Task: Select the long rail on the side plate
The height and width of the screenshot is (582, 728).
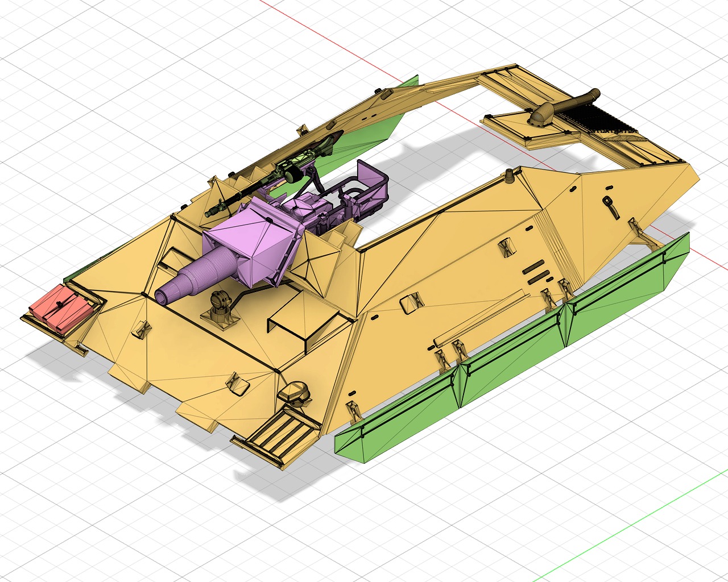Action: click(481, 319)
